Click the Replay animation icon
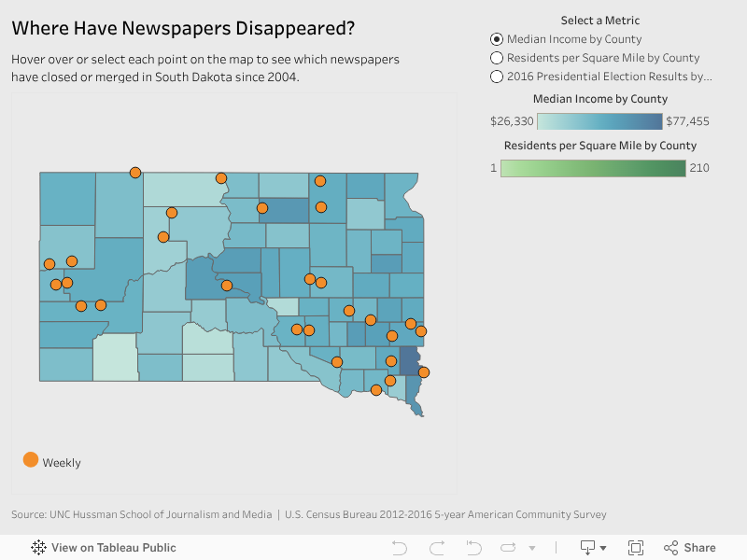Screen dimensions: 747x560 509,548
